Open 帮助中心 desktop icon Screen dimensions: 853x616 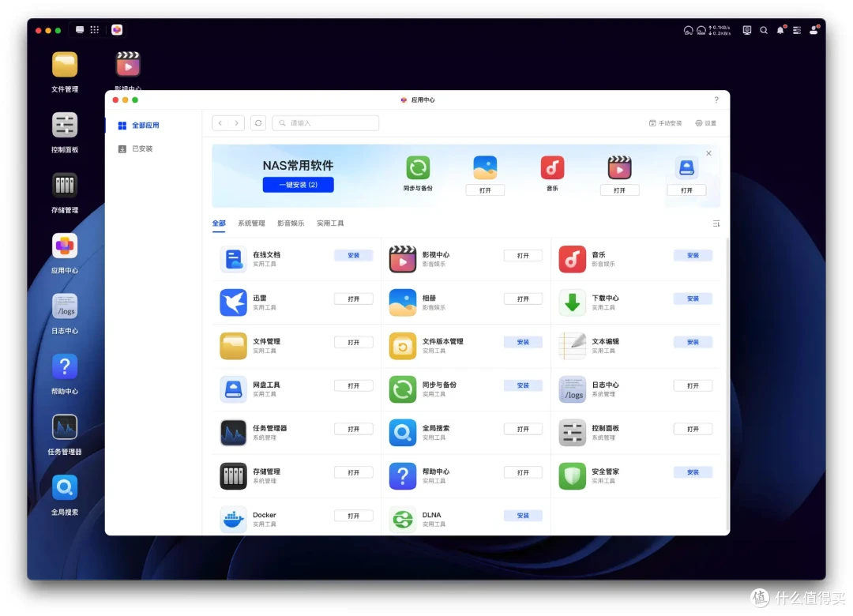click(64, 366)
